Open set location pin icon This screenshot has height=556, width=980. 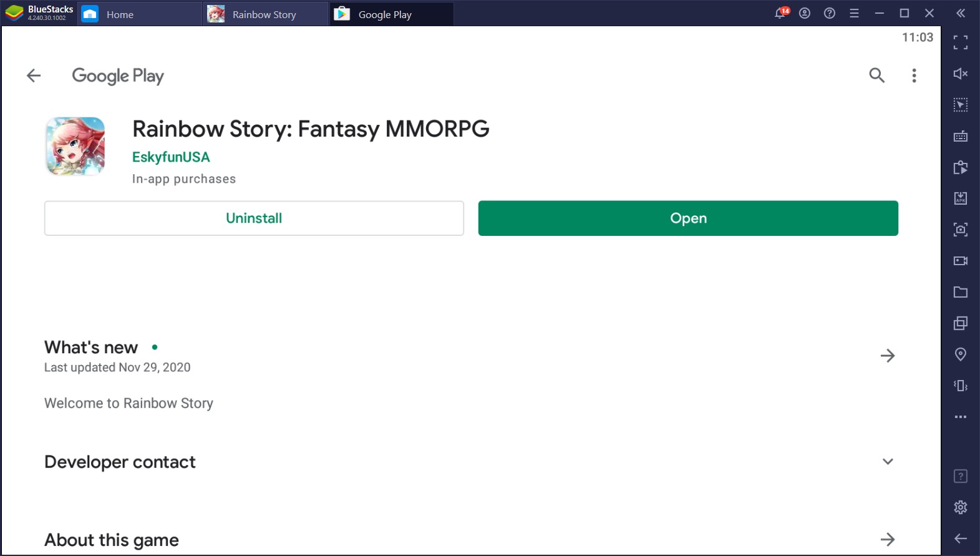click(961, 354)
